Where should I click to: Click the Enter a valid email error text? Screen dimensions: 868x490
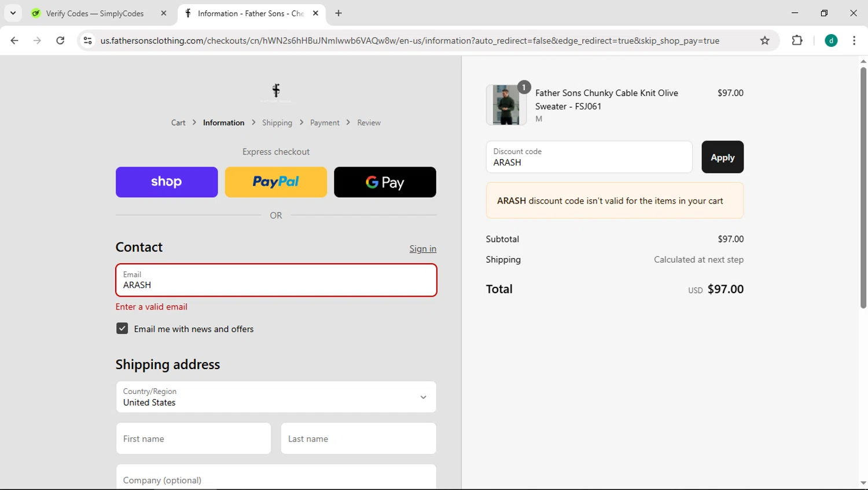click(152, 307)
